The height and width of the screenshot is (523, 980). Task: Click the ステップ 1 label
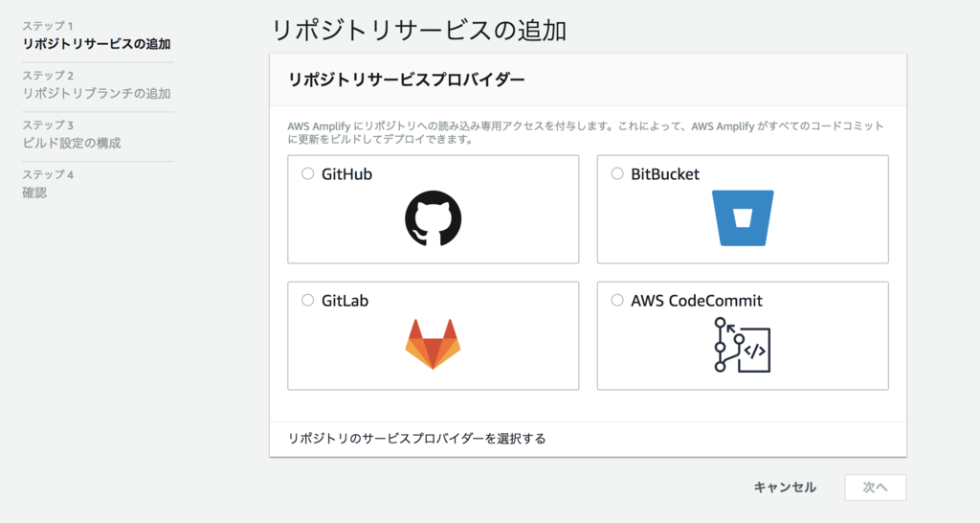48,26
